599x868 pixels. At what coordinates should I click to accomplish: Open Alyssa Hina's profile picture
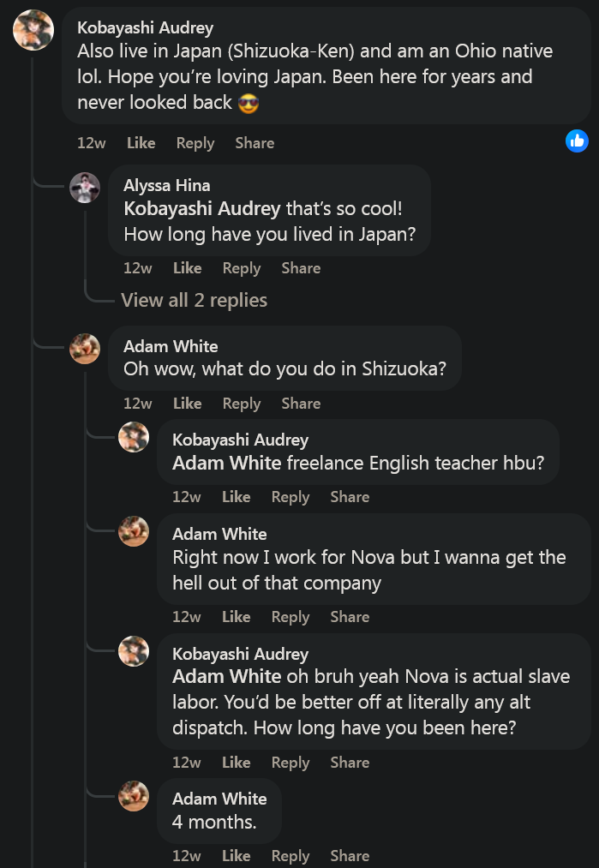coord(85,188)
